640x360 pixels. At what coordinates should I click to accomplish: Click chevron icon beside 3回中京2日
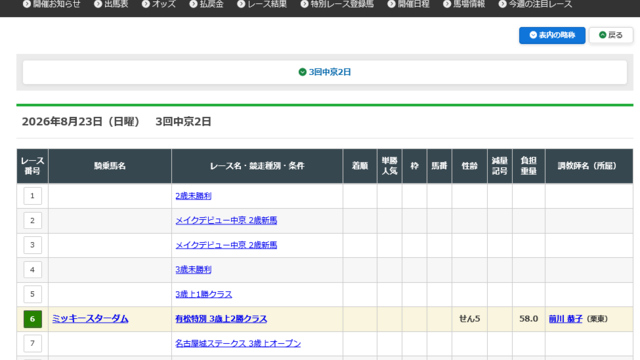(x=302, y=72)
